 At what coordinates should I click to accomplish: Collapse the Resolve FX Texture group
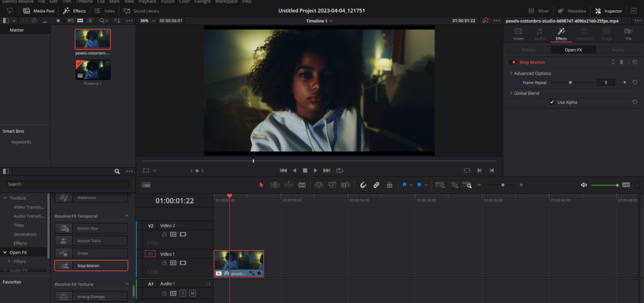[127, 284]
